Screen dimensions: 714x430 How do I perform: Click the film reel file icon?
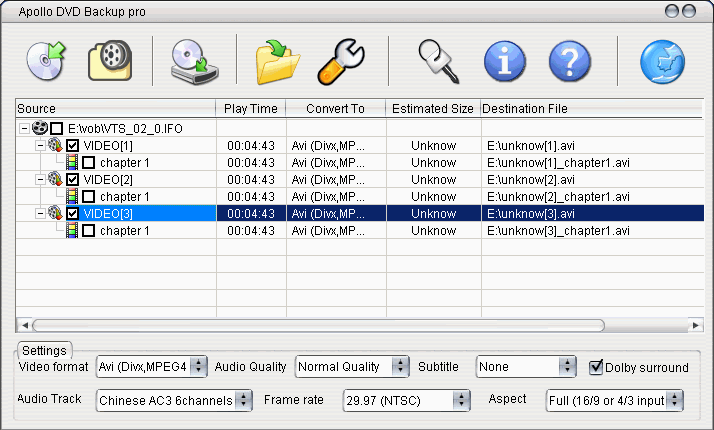tap(108, 60)
